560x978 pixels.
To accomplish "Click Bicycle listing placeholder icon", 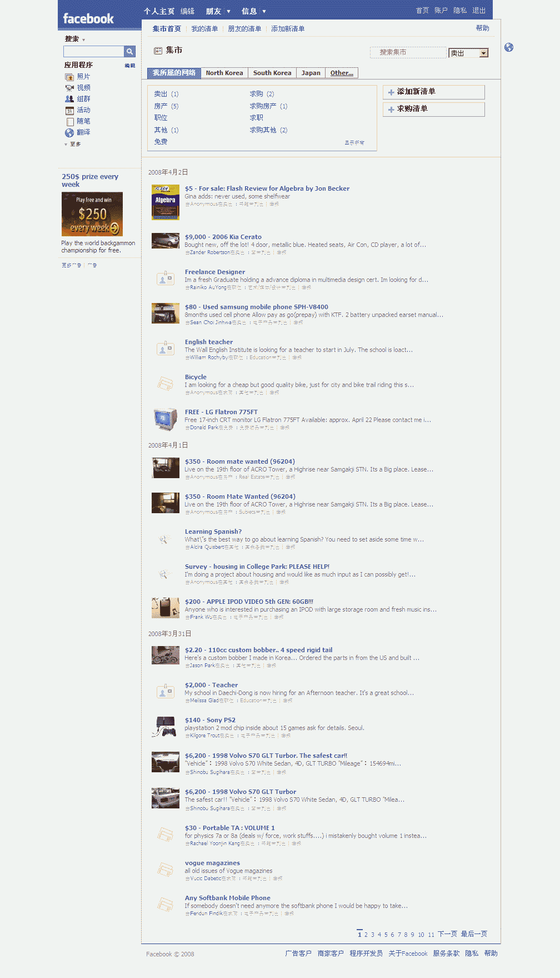I will click(165, 383).
